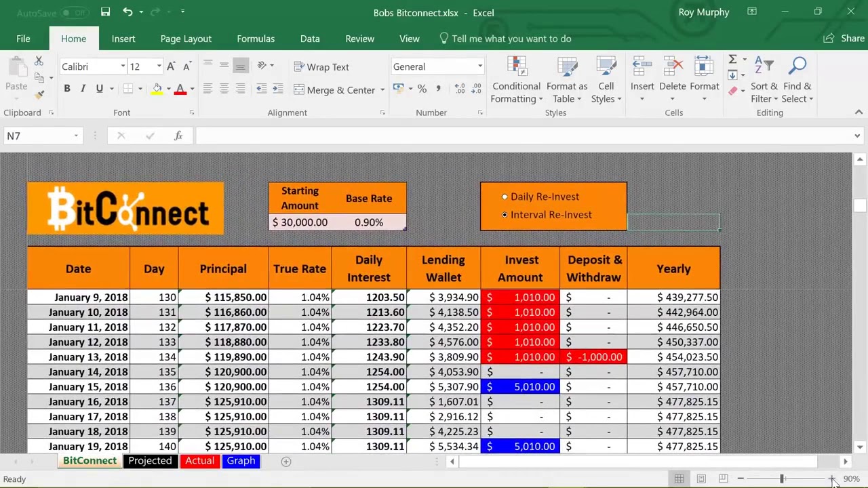Align text left in cell
The height and width of the screenshot is (488, 868).
[208, 89]
